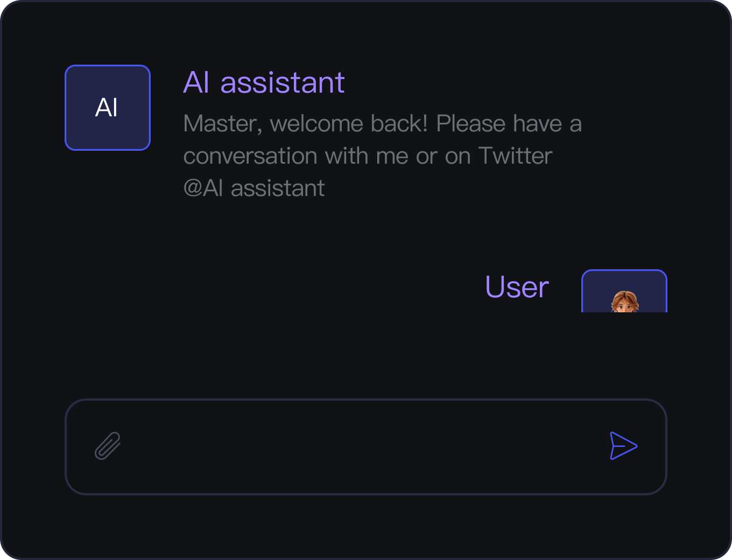Click the "with me" text in the message
Viewport: 732px width, 560px height.
point(367,156)
